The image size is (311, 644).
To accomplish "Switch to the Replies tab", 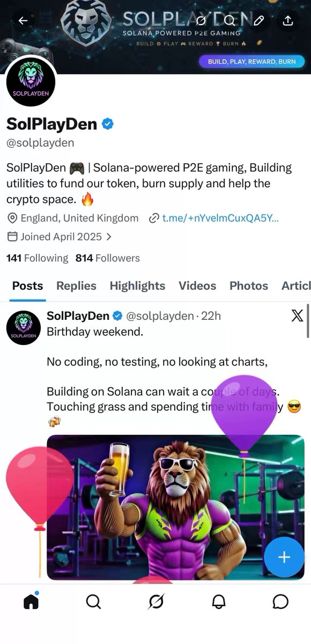I will 76,286.
